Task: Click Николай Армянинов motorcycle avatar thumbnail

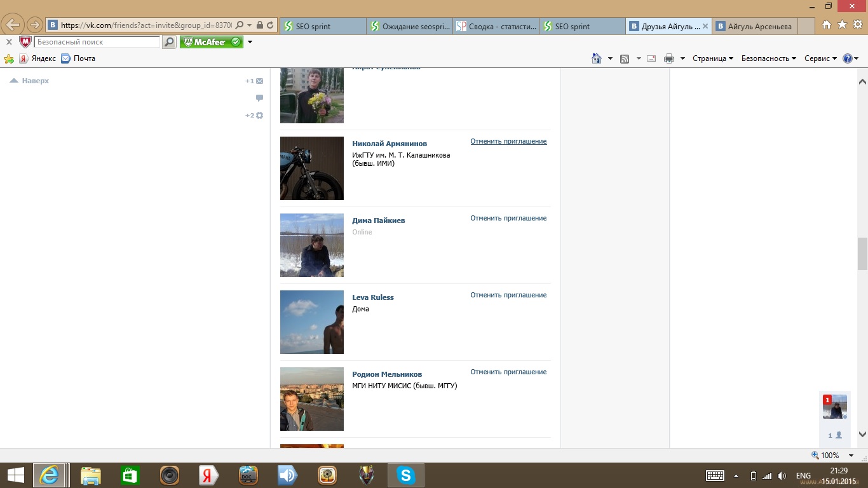Action: pos(312,168)
